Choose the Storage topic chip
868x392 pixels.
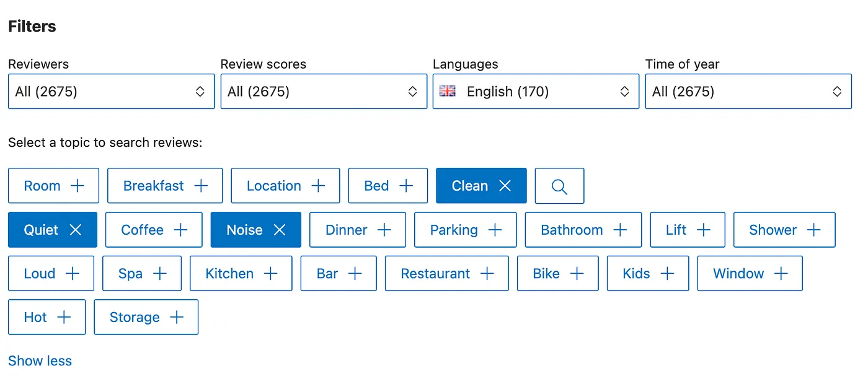coord(146,317)
